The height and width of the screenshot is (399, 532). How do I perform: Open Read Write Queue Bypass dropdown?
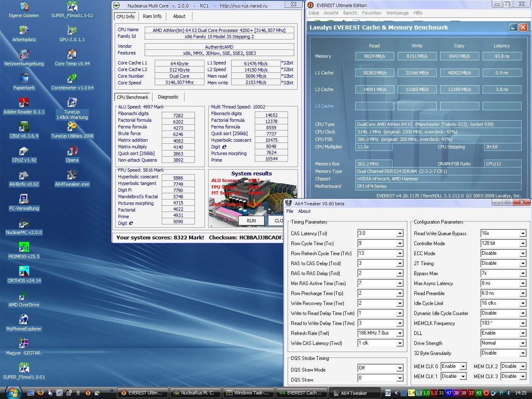click(x=523, y=234)
